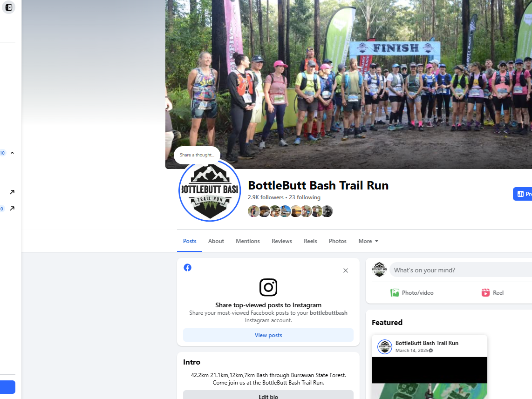Open the 2.9K followers link

click(266, 197)
